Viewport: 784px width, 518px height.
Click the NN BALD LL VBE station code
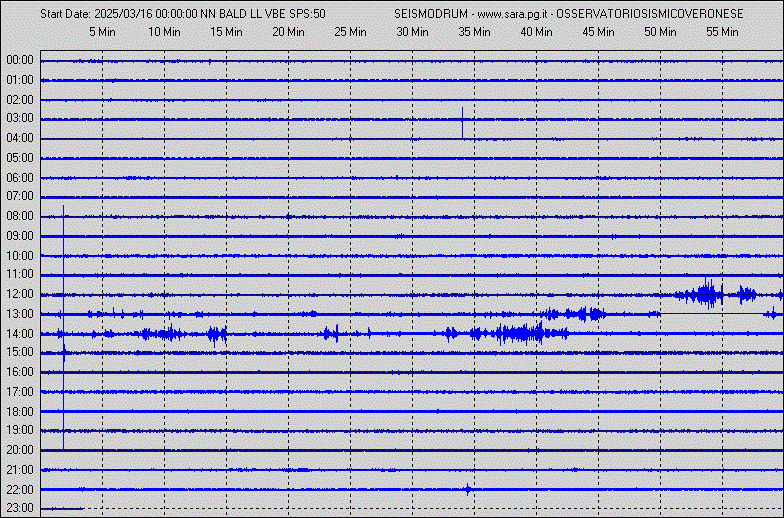point(242,14)
